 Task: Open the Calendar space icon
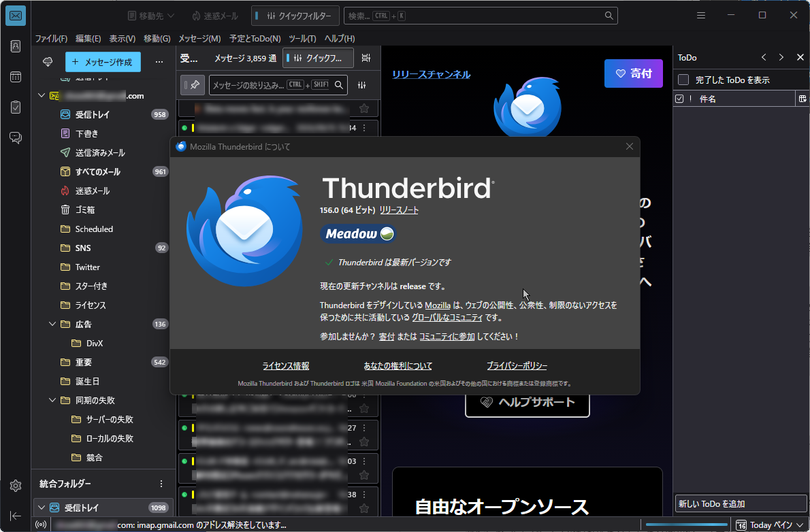16,77
